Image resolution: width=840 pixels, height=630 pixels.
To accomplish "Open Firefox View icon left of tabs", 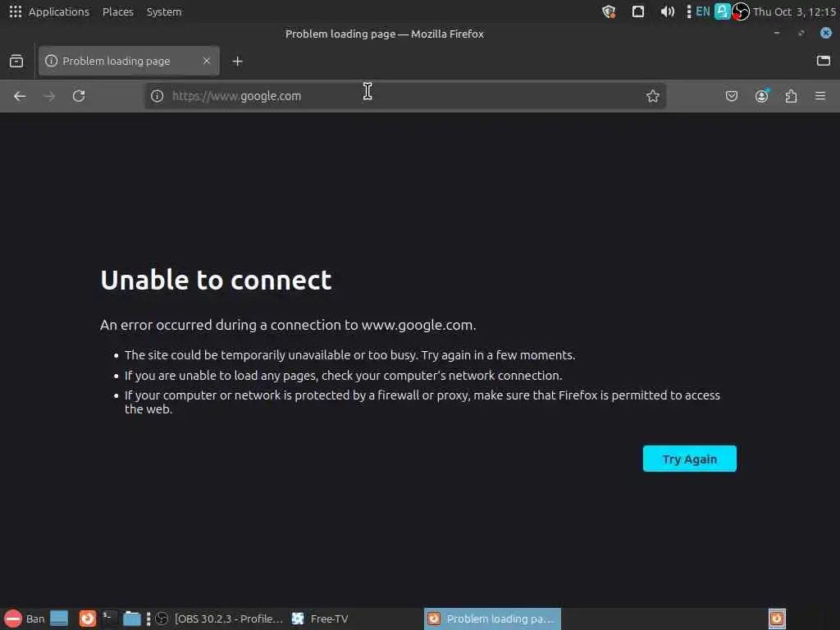I will [16, 61].
